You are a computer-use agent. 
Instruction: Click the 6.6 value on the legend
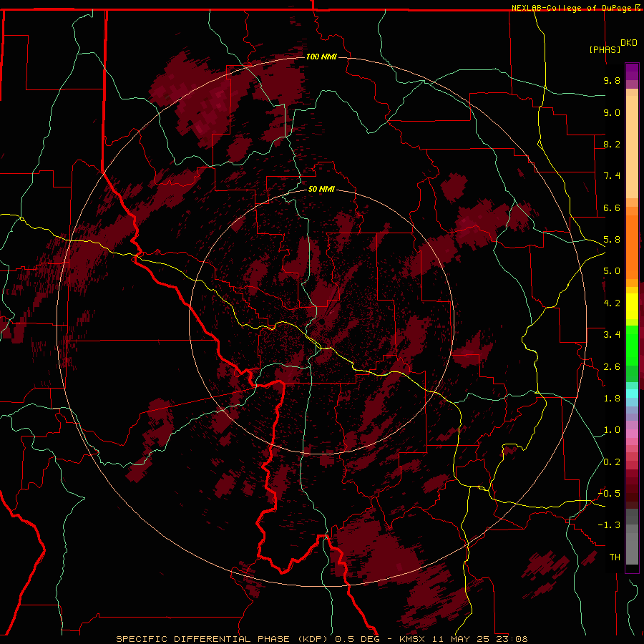612,208
